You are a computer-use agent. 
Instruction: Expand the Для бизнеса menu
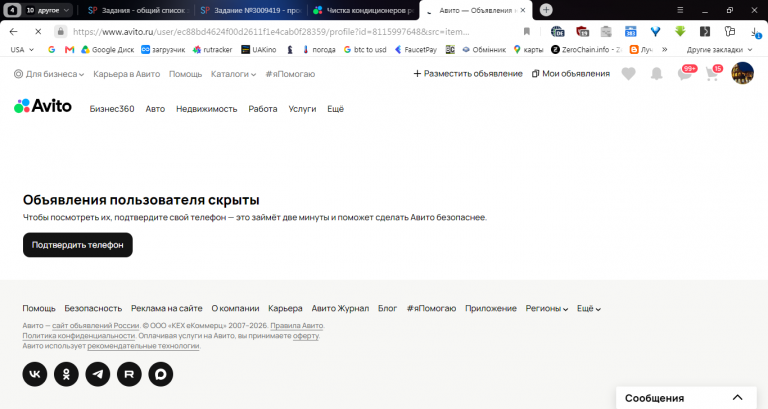pyautogui.click(x=49, y=74)
